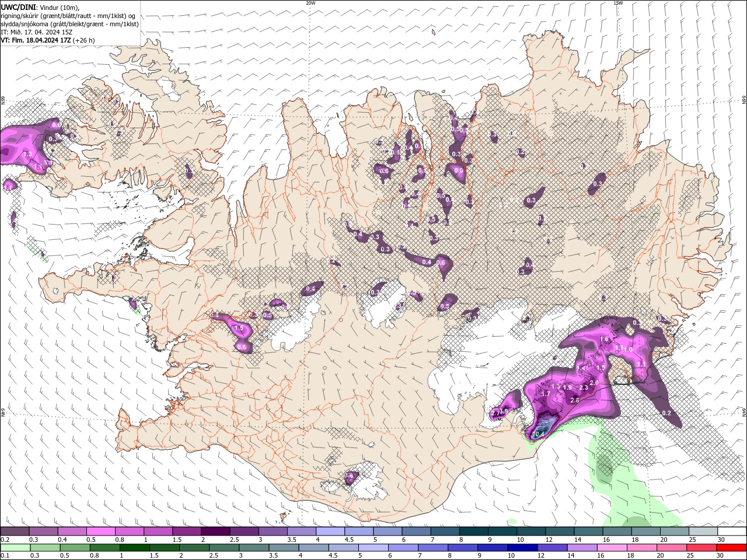Select the dark green 1 swatch in the bottom legend row
Viewport: 747px width, 560px height.
(134, 548)
